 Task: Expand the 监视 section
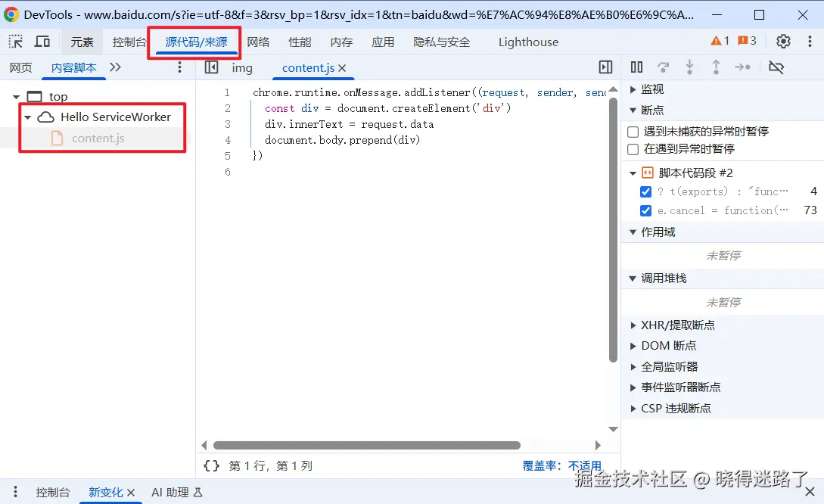point(633,89)
